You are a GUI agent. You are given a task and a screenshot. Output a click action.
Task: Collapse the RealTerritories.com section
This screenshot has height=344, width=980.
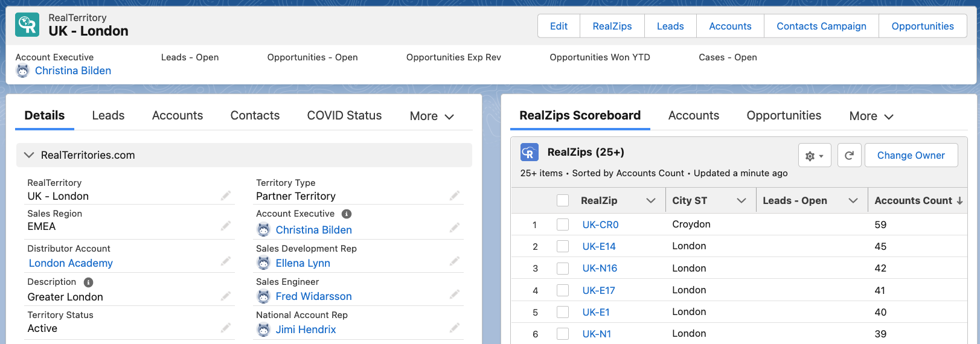pyautogui.click(x=29, y=155)
